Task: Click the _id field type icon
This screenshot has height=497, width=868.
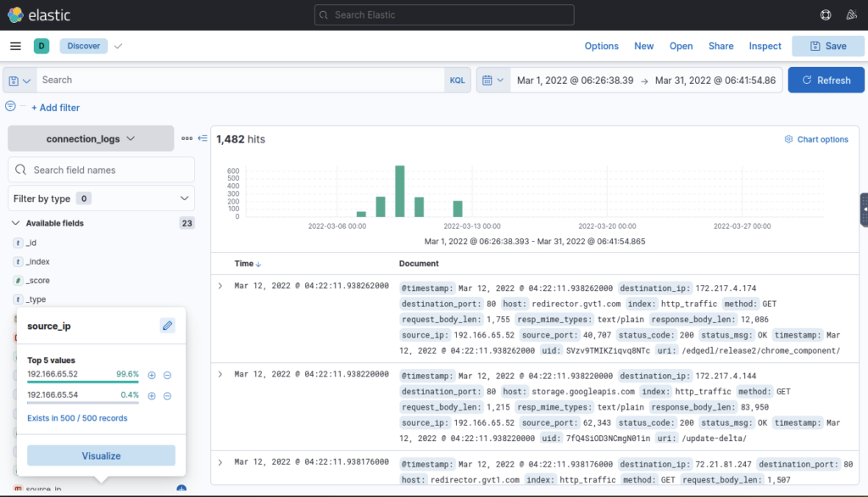Action: 19,243
